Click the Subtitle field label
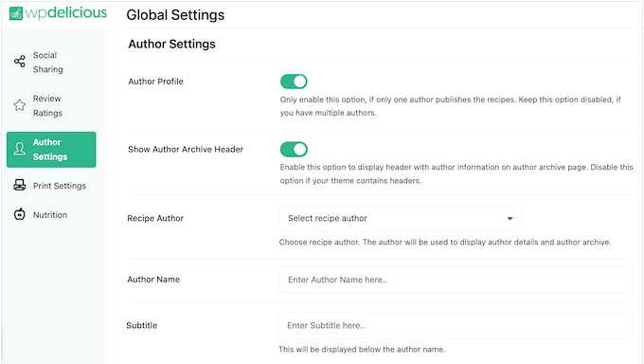The image size is (644, 364). point(142,325)
